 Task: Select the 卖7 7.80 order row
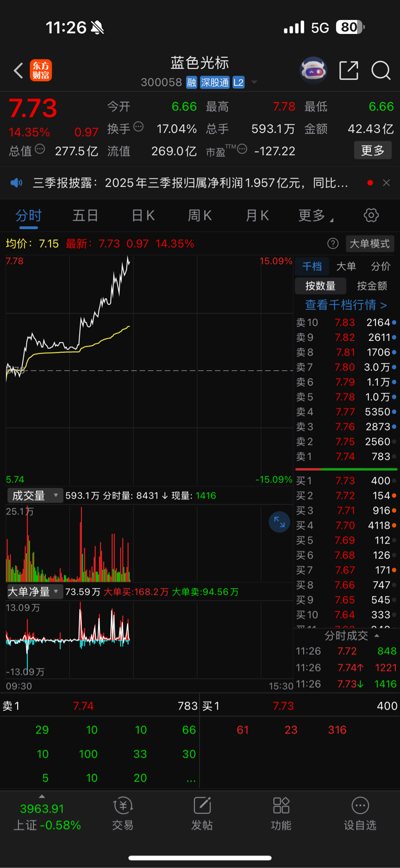pyautogui.click(x=346, y=368)
